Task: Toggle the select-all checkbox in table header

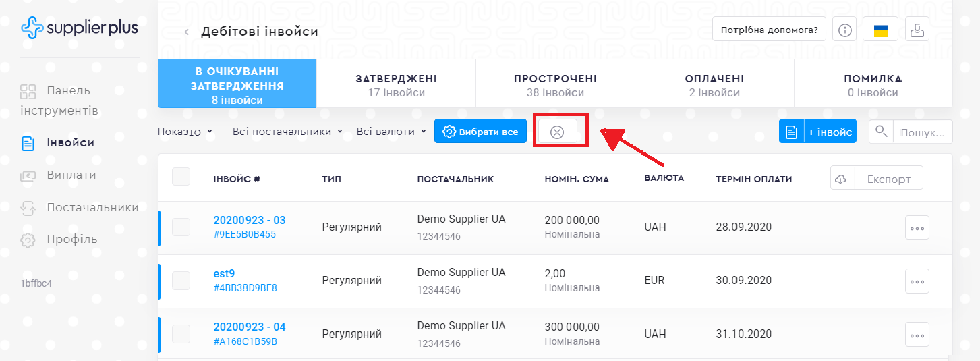Action: click(181, 177)
